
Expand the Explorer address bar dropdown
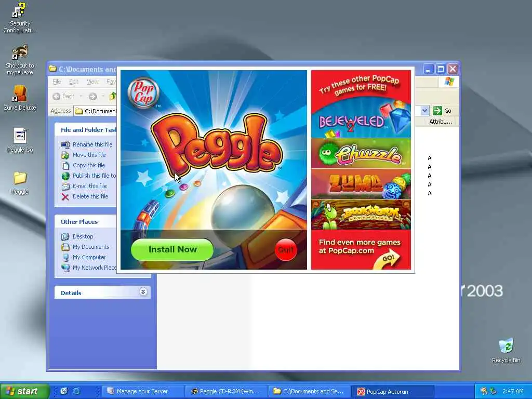click(x=424, y=111)
